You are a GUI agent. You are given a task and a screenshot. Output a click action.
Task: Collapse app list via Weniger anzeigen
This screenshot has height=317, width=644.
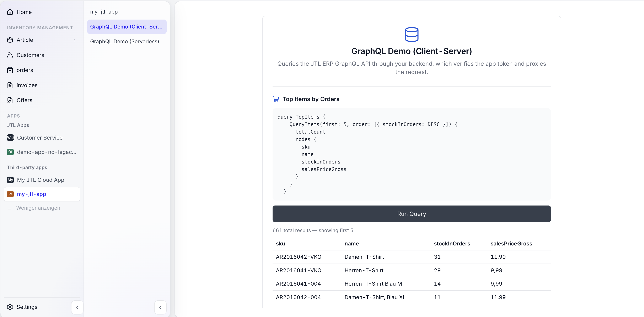[x=38, y=208]
